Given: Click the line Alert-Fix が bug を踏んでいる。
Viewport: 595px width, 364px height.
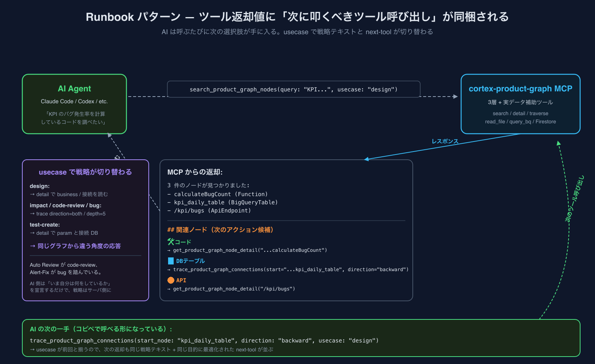Looking at the screenshot, I should pos(66,272).
